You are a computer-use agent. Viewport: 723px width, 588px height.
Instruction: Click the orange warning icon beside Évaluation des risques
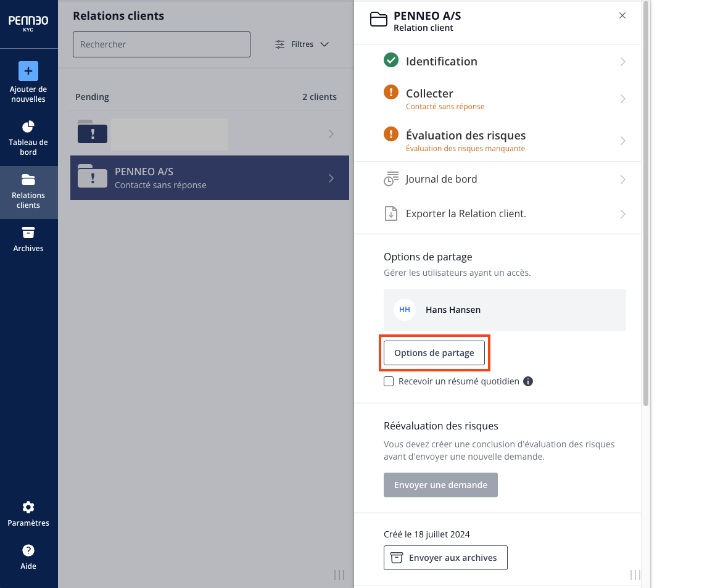(391, 134)
